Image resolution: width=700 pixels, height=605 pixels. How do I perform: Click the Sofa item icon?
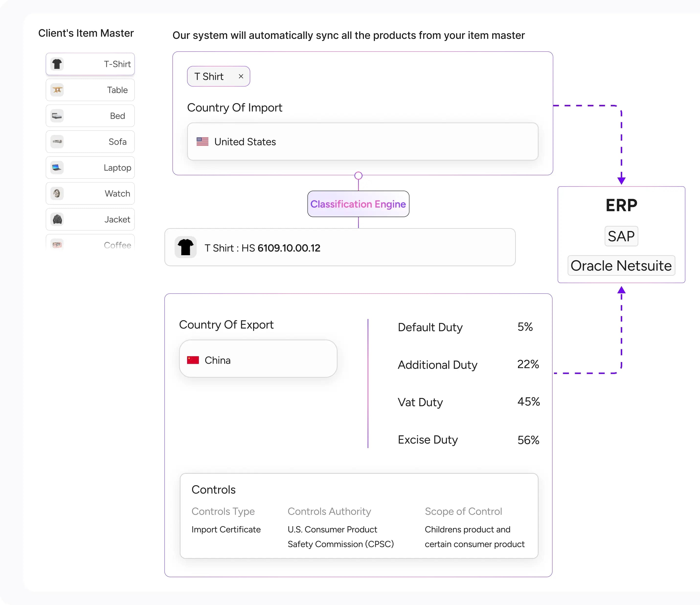point(57,142)
